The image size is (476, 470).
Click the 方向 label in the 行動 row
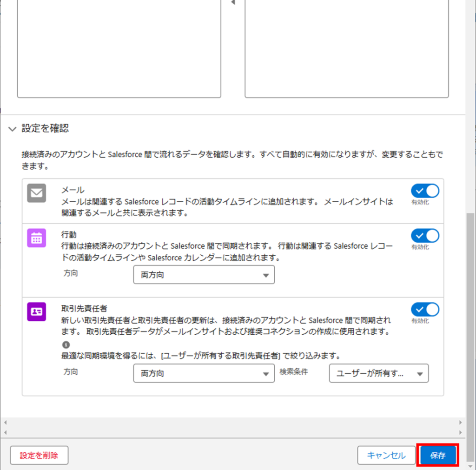tap(71, 273)
